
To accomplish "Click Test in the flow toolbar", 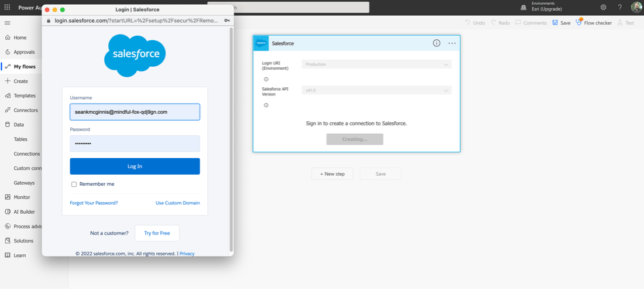I will pos(626,23).
